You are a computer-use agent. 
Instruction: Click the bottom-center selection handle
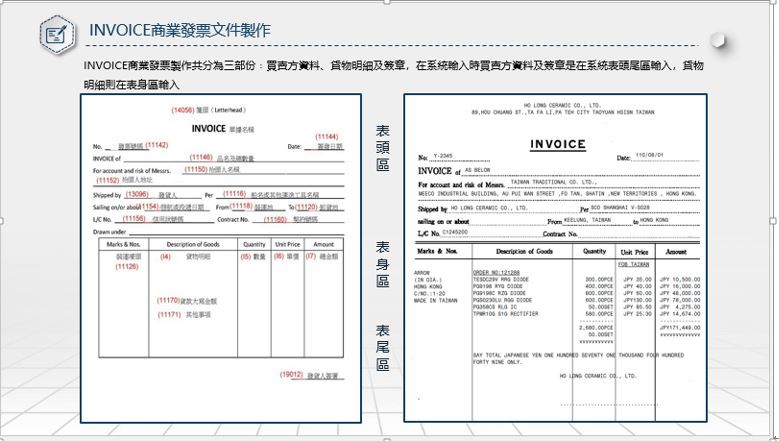tap(390, 437)
